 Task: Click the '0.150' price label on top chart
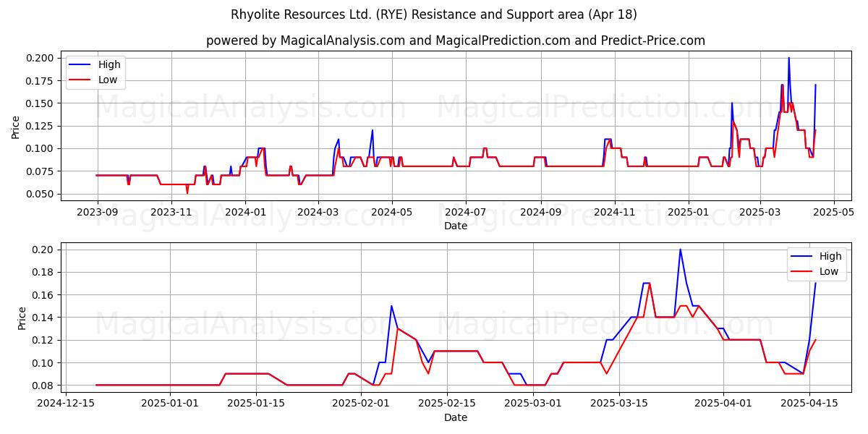pyautogui.click(x=41, y=103)
